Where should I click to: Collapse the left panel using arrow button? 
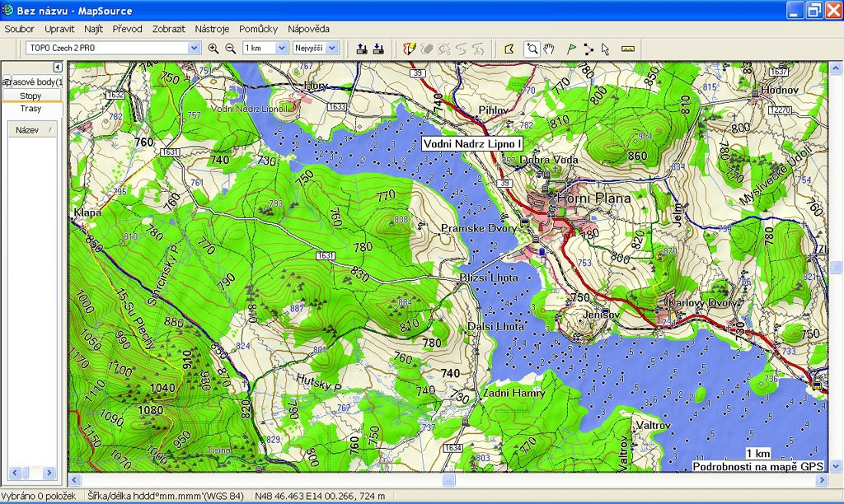(58, 68)
